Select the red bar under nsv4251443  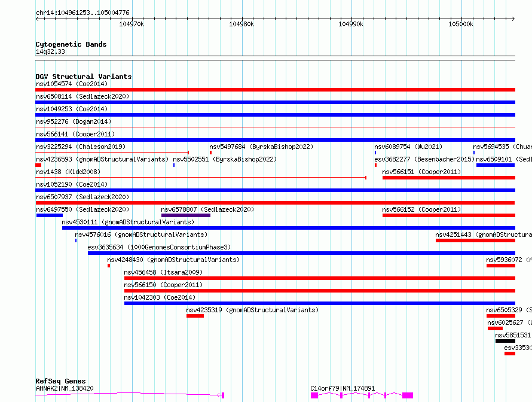click(475, 240)
